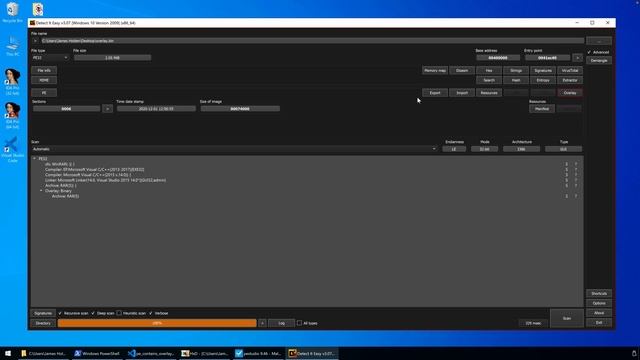Image resolution: width=640 pixels, height=360 pixels.
Task: Click the upper Signatures button
Action: click(x=542, y=71)
